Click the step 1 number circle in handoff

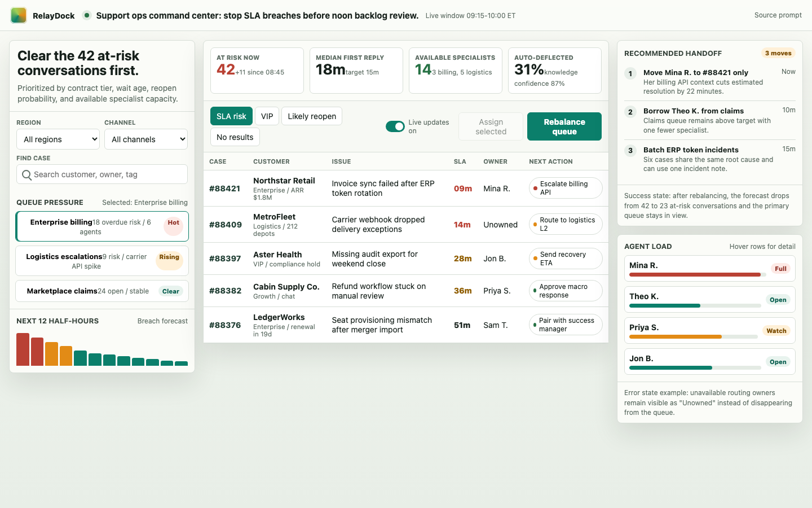[630, 73]
